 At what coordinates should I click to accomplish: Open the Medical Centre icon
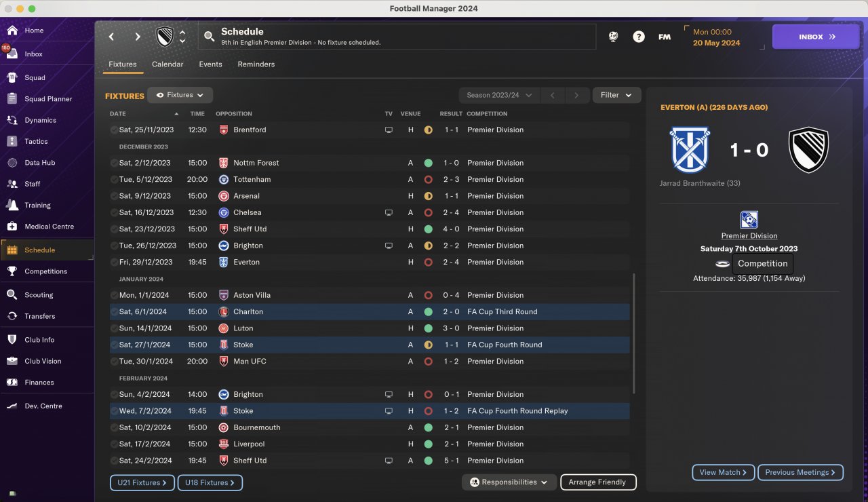pyautogui.click(x=12, y=227)
